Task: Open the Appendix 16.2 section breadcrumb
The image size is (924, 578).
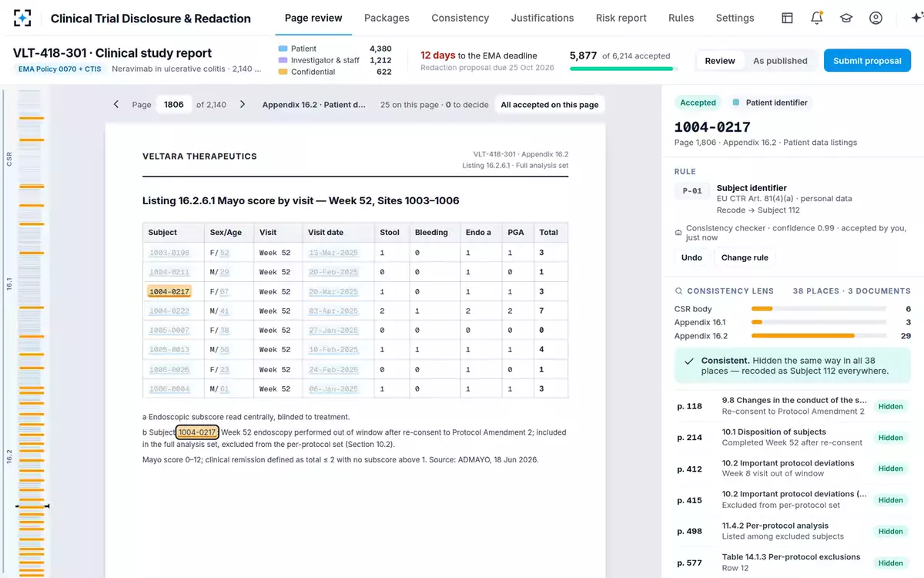Action: (313, 105)
